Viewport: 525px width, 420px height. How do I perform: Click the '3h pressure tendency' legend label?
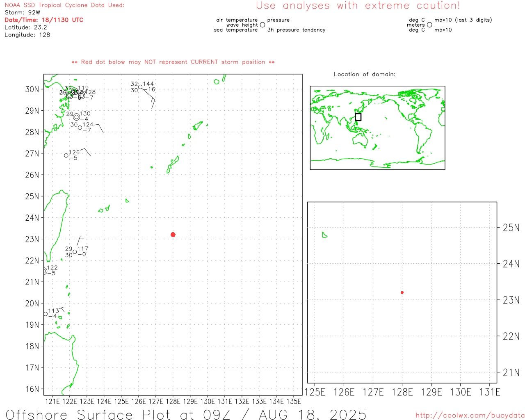point(296,30)
